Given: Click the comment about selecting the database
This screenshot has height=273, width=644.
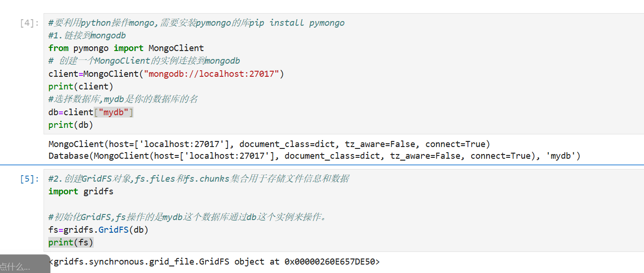Looking at the screenshot, I should pos(123,99).
